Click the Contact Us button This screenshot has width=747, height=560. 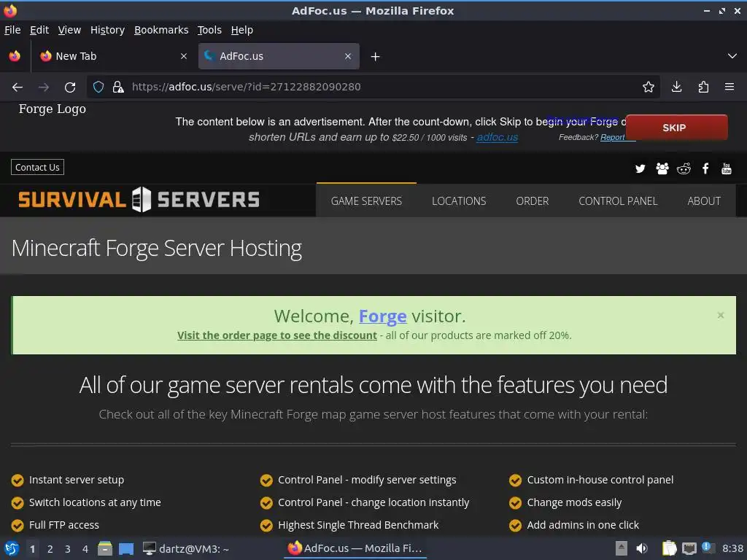[x=37, y=167]
